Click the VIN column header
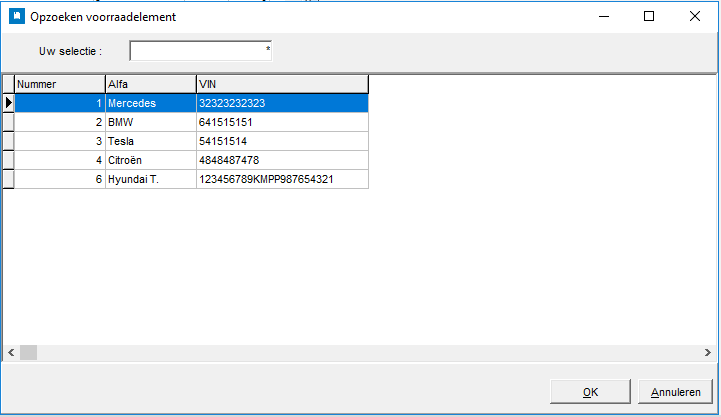Viewport: 721px width, 417px height. tap(282, 84)
